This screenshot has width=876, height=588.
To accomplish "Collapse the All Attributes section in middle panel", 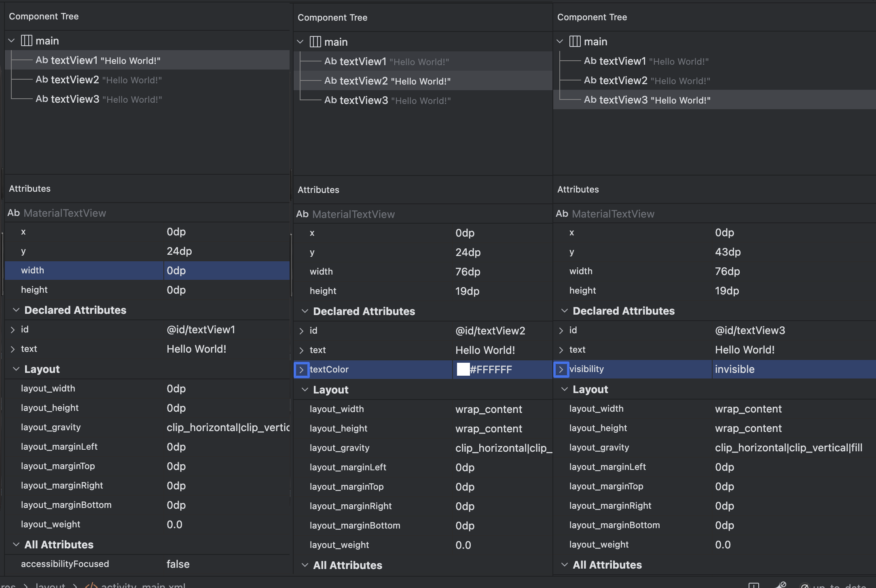I will (303, 565).
